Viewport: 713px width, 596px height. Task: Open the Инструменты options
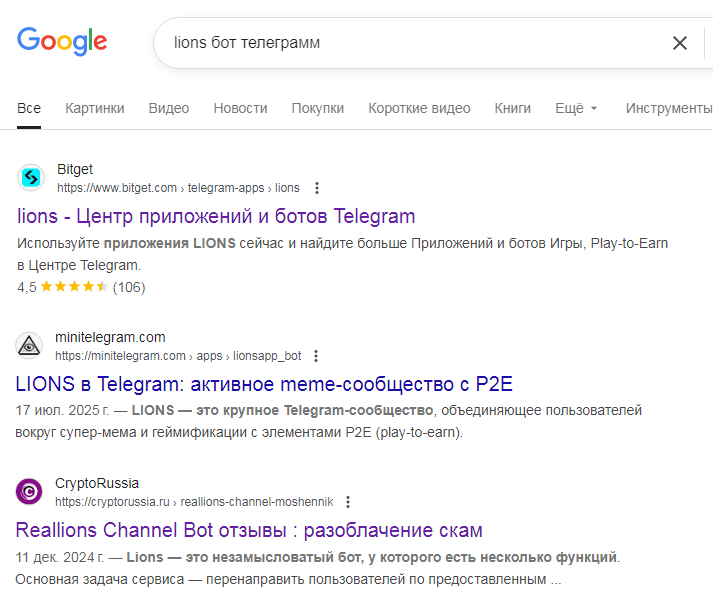[x=668, y=108]
